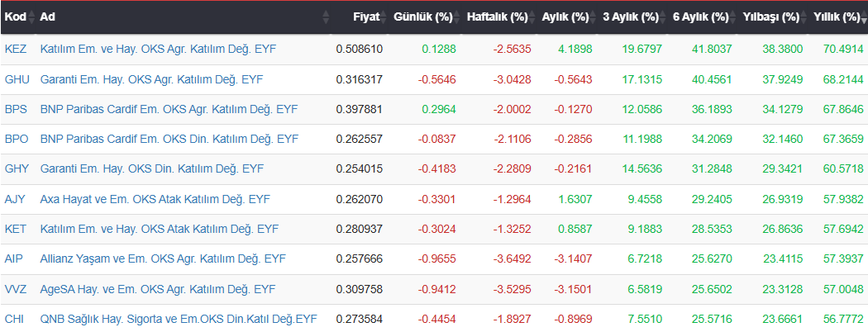Open AgeSA Hay. ve Em. OKS fund
The image size is (868, 332).
pyautogui.click(x=158, y=289)
